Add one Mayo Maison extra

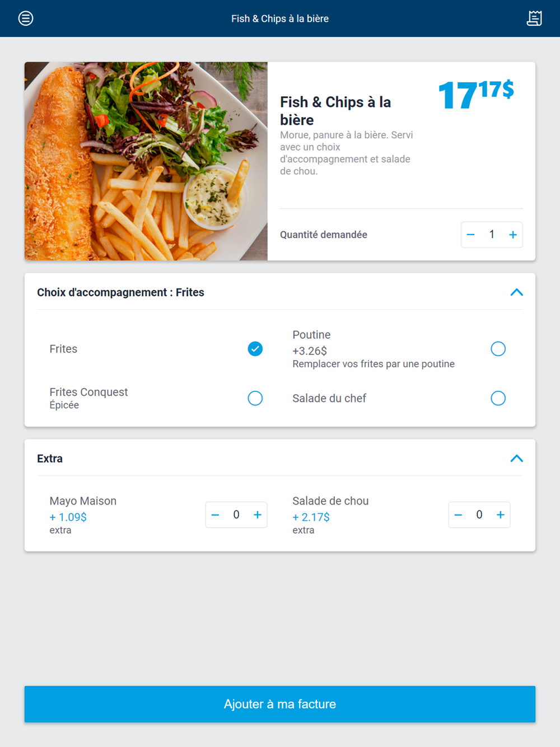[257, 515]
